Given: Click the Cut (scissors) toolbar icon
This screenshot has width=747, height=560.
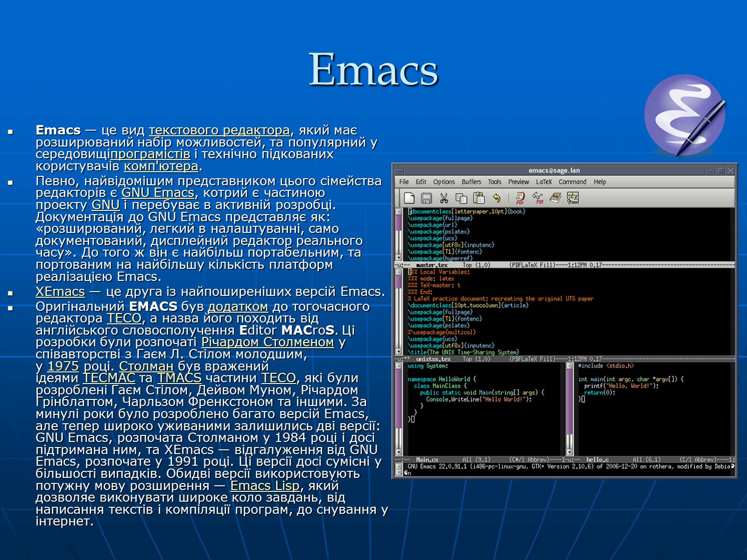Looking at the screenshot, I should coord(444,198).
